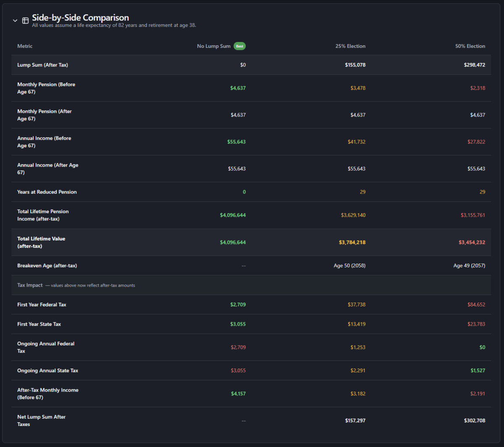This screenshot has height=447, width=504.
Task: Click the Lump Sum (After Tax) row label
Action: tap(42, 65)
